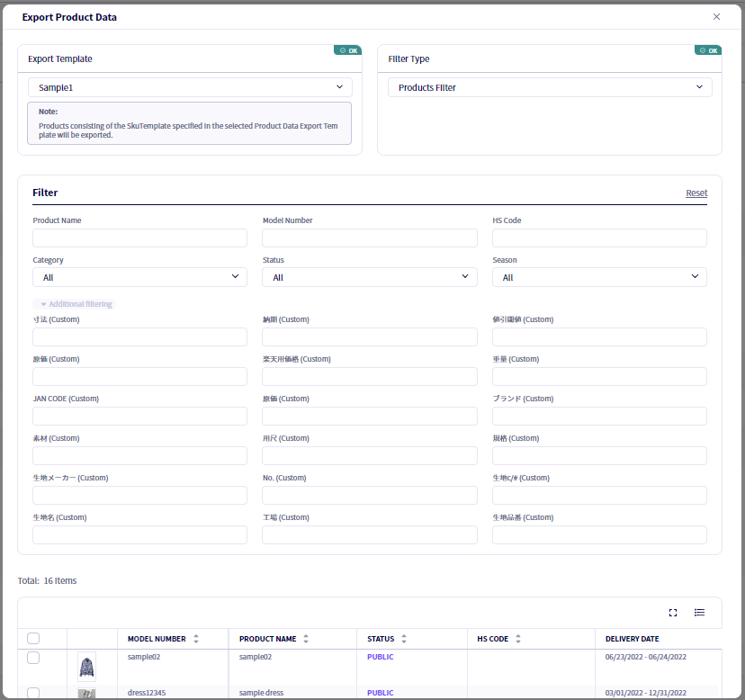Click the Delivery Date column header
This screenshot has width=745, height=700.
pyautogui.click(x=632, y=639)
